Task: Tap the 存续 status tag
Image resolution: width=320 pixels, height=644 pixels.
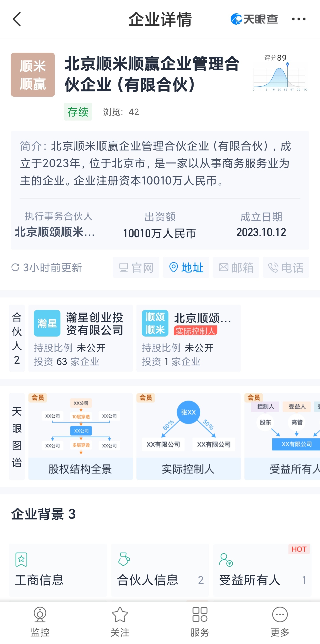Action: pos(78,112)
